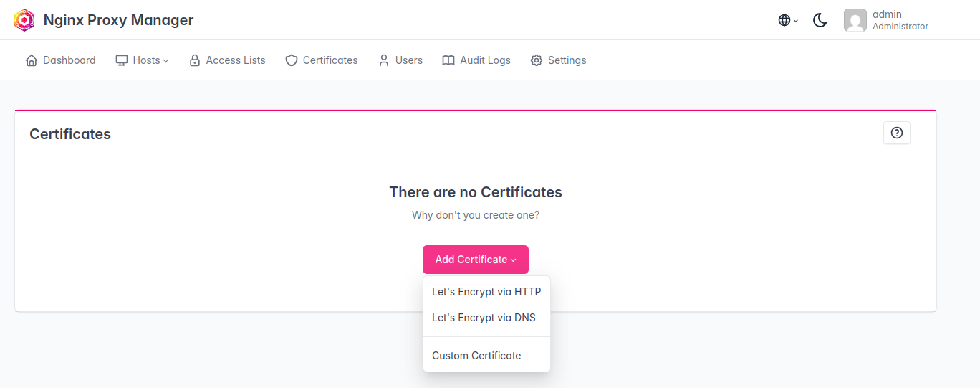Image resolution: width=980 pixels, height=388 pixels.
Task: Toggle dark mode with the moon icon
Action: (x=820, y=20)
